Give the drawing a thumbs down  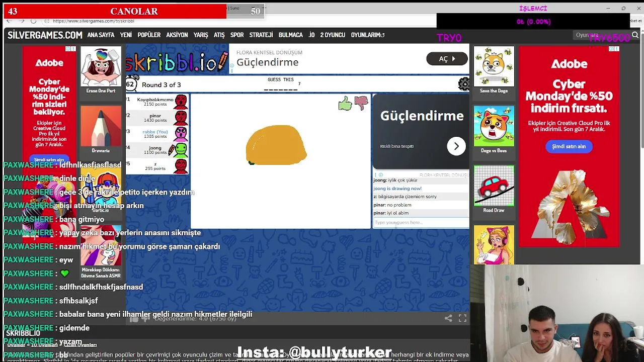tap(361, 104)
